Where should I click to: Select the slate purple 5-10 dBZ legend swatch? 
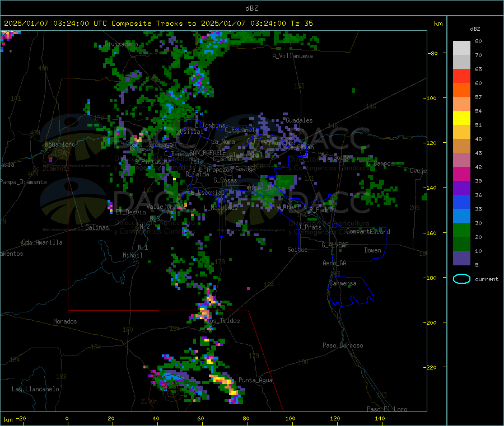461,258
